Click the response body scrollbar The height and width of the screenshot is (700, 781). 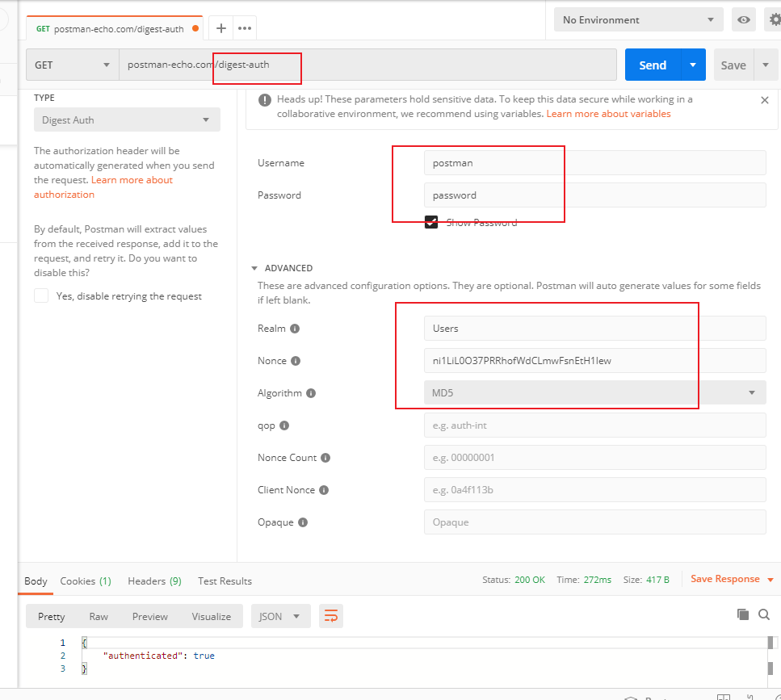[x=771, y=656]
